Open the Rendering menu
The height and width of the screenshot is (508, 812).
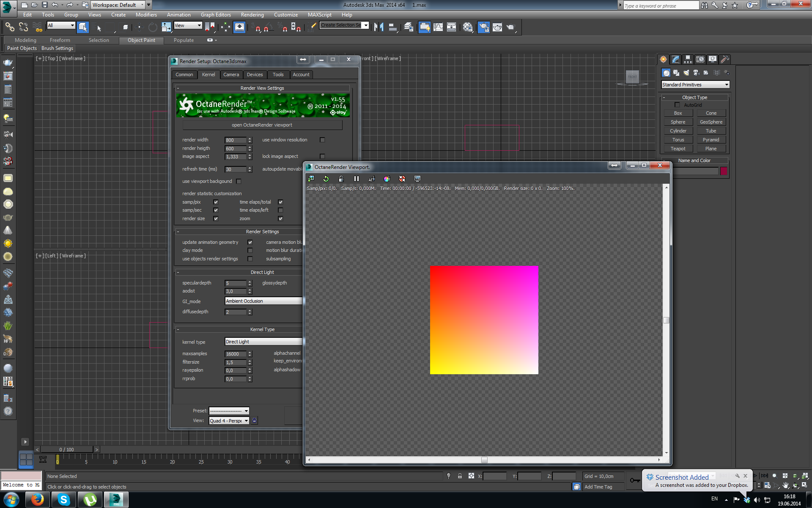tap(252, 15)
